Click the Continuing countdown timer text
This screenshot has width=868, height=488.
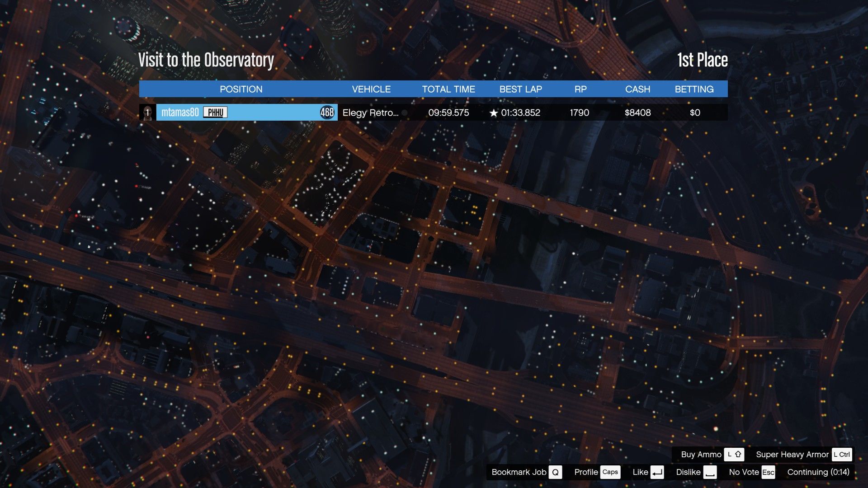pos(818,472)
